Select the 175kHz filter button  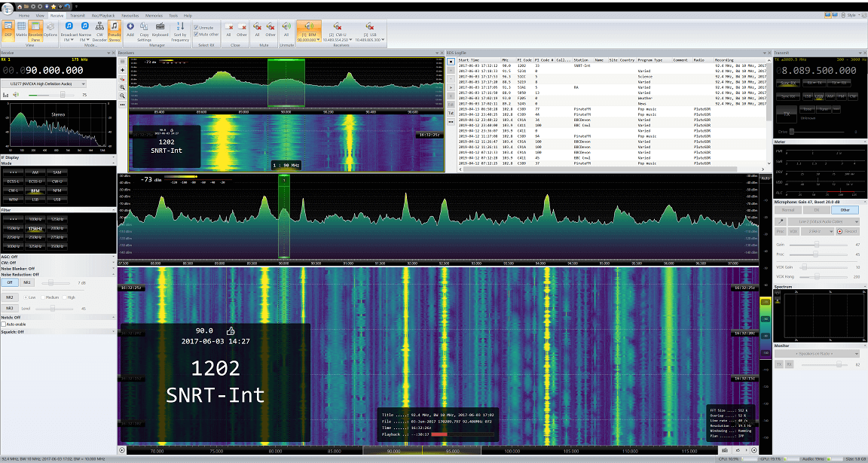[x=35, y=228]
